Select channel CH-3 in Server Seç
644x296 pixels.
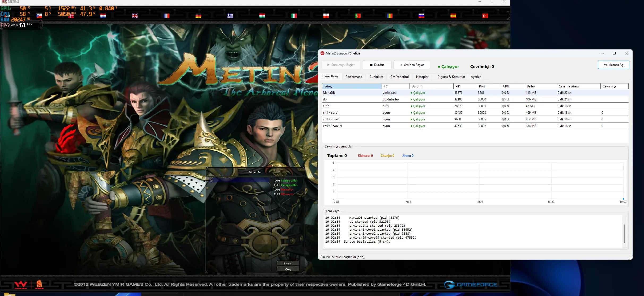tap(284, 190)
